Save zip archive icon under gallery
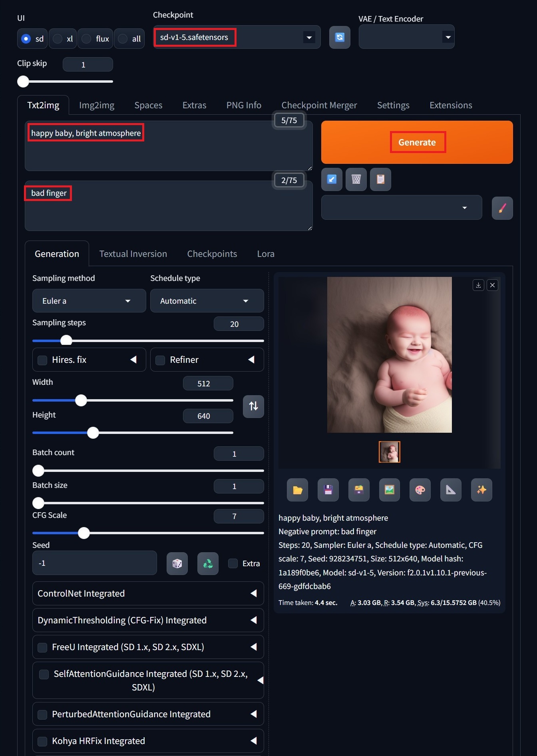537x756 pixels. (x=359, y=490)
